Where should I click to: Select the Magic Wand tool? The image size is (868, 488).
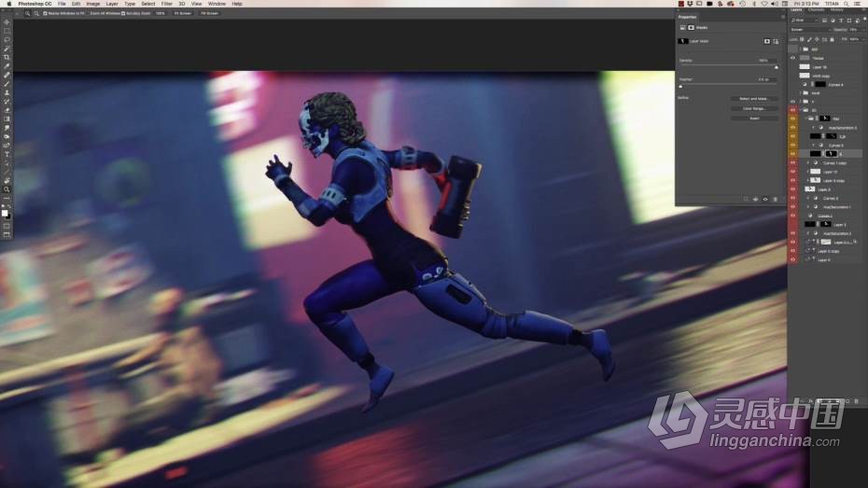(7, 49)
